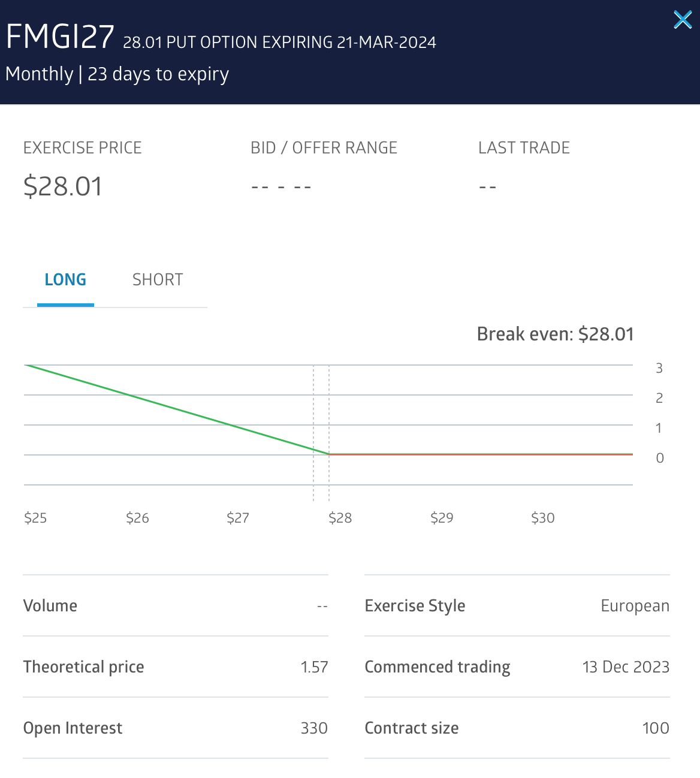Click the Open Interest value 330
700x778 pixels.
(314, 728)
